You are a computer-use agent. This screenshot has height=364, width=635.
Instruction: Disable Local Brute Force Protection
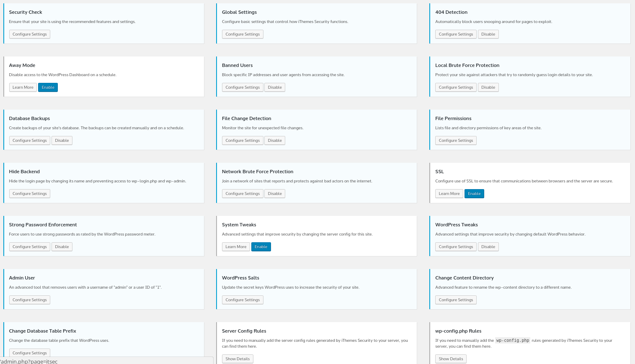488,87
